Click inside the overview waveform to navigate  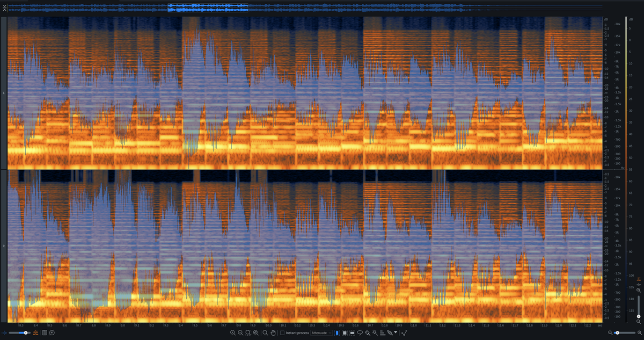[x=322, y=8]
